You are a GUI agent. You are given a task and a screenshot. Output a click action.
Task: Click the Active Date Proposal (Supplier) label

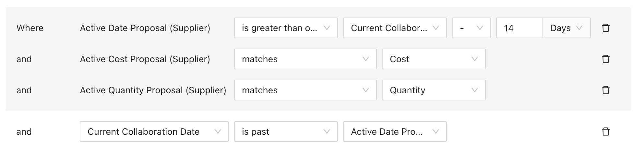(x=145, y=28)
